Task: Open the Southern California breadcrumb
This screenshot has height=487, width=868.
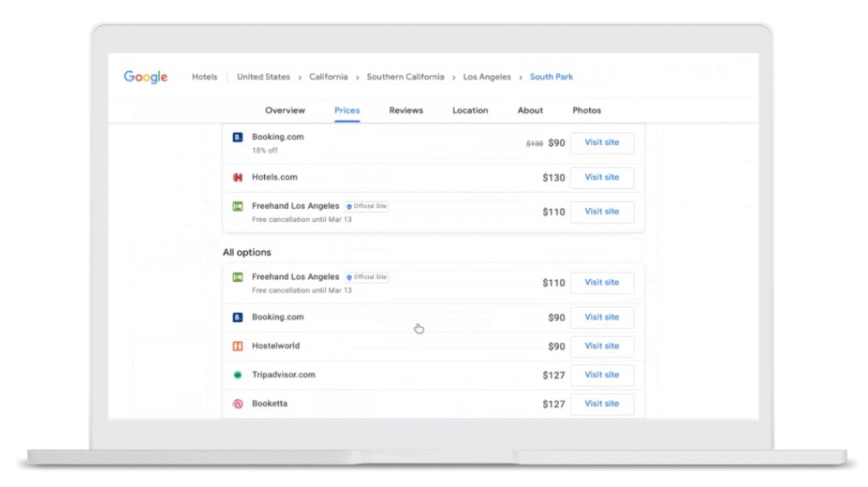Action: (x=405, y=77)
